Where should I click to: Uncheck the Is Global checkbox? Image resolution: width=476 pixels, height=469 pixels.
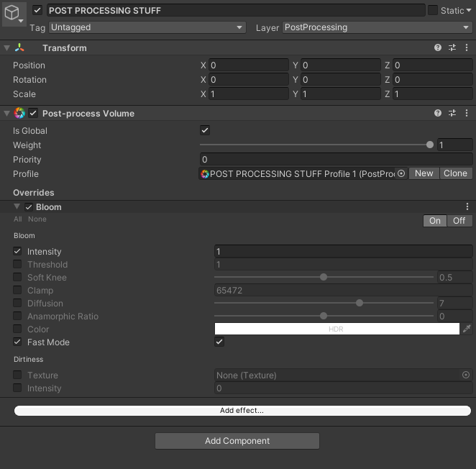click(205, 130)
